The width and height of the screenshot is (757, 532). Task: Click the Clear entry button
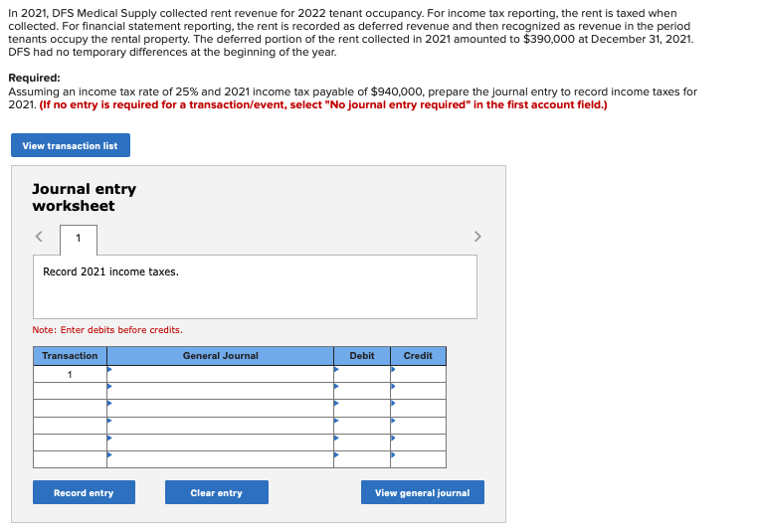click(x=217, y=492)
